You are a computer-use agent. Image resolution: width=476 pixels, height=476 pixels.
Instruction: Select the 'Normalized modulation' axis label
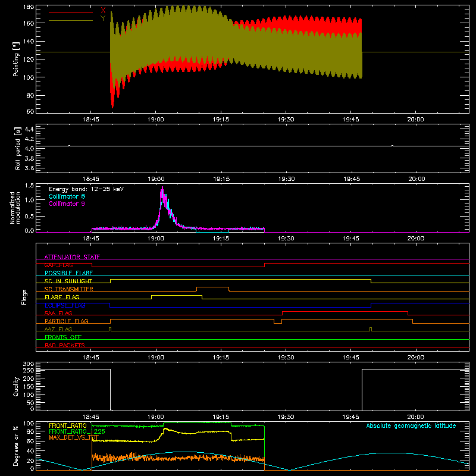[x=15, y=208]
